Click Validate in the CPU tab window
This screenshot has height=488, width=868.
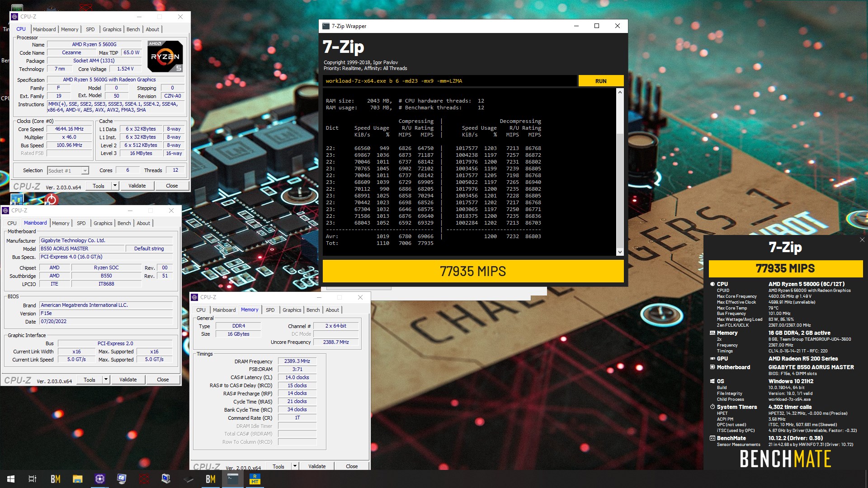(x=137, y=186)
